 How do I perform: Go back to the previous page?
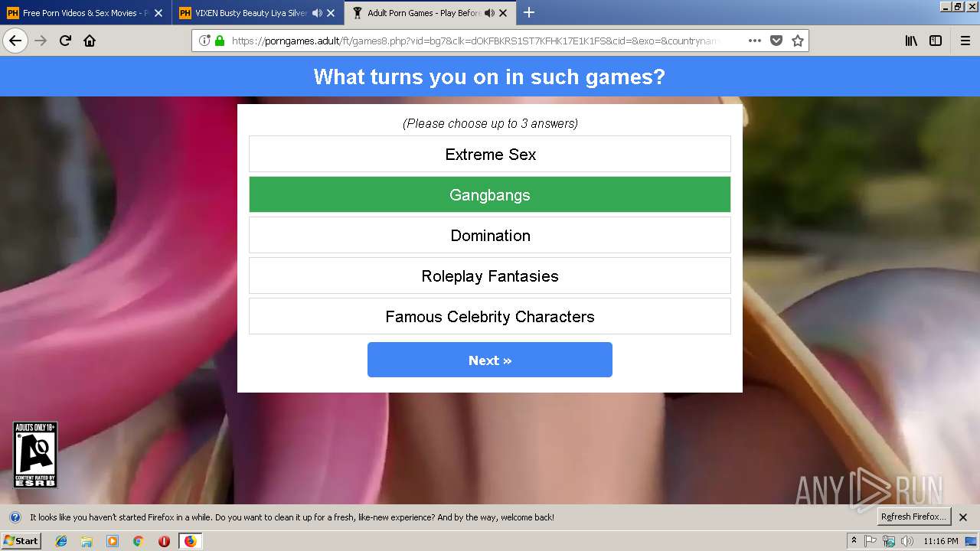tap(15, 41)
